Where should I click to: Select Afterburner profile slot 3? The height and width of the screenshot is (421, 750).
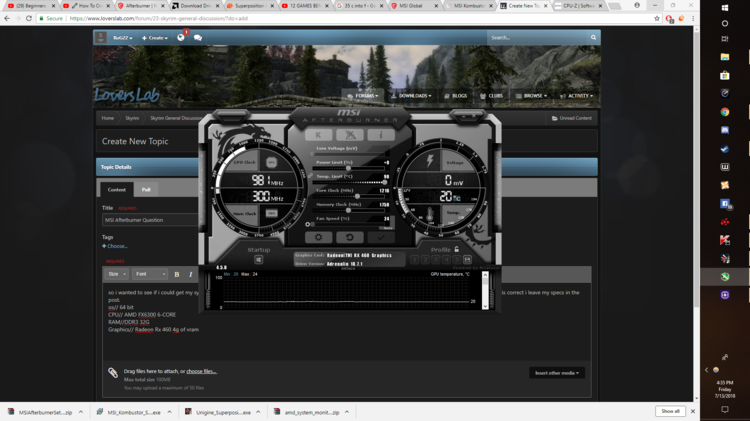pos(435,260)
